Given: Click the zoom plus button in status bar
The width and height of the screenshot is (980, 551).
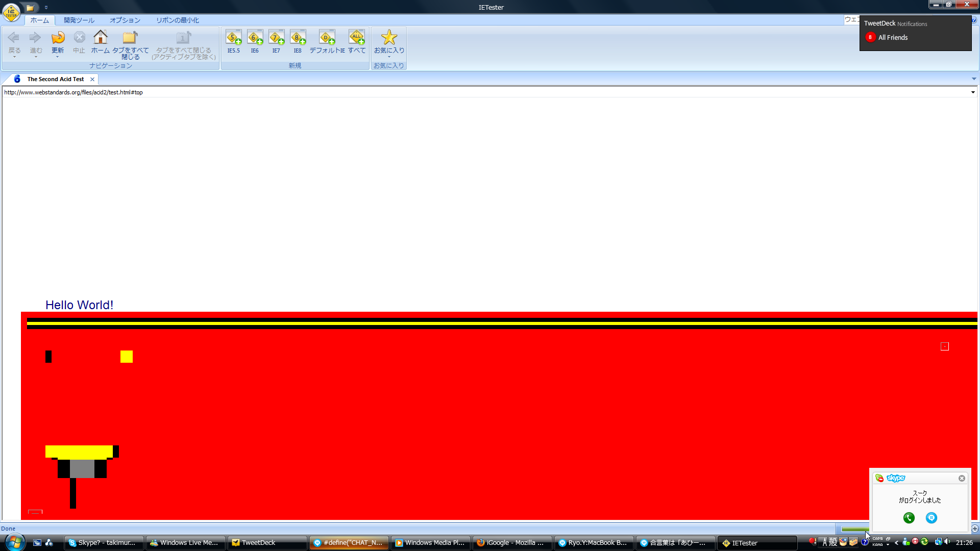Looking at the screenshot, I should pyautogui.click(x=975, y=529).
